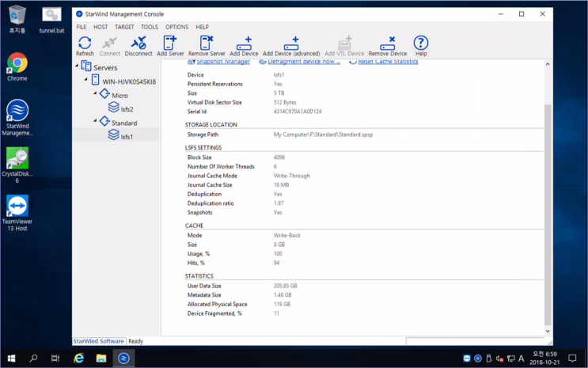588x368 pixels.
Task: Click StarWind Console taskbar button
Action: [123, 359]
